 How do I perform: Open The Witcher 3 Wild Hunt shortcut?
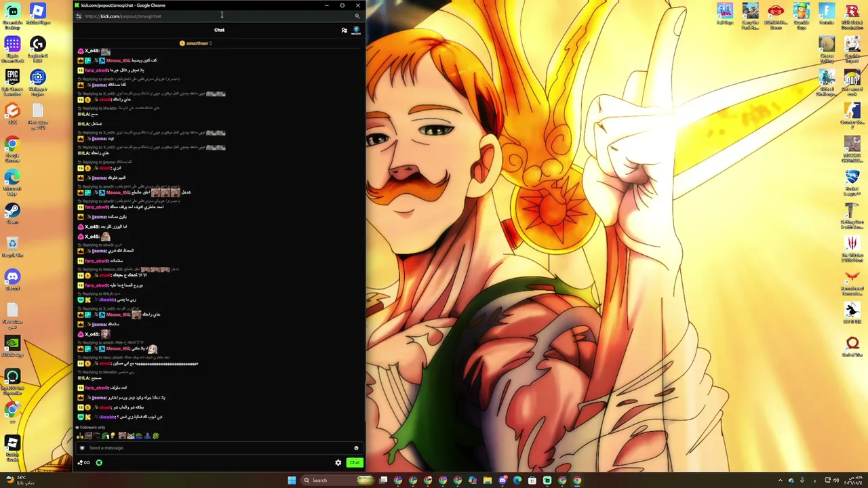coord(852,248)
